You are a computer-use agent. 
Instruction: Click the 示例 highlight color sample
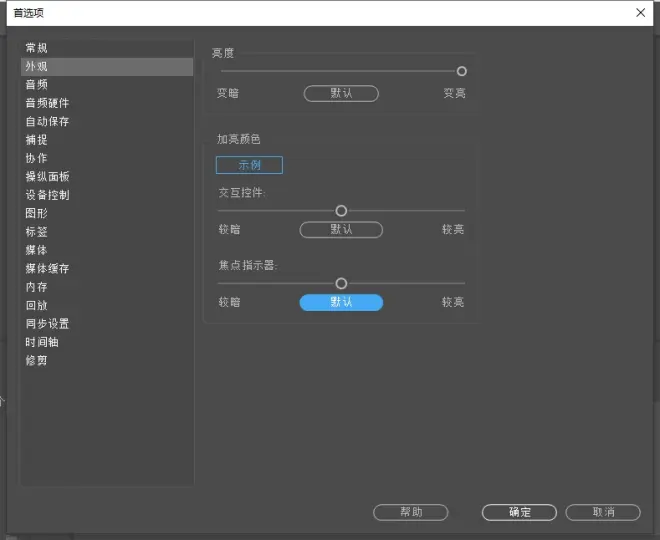coord(249,166)
